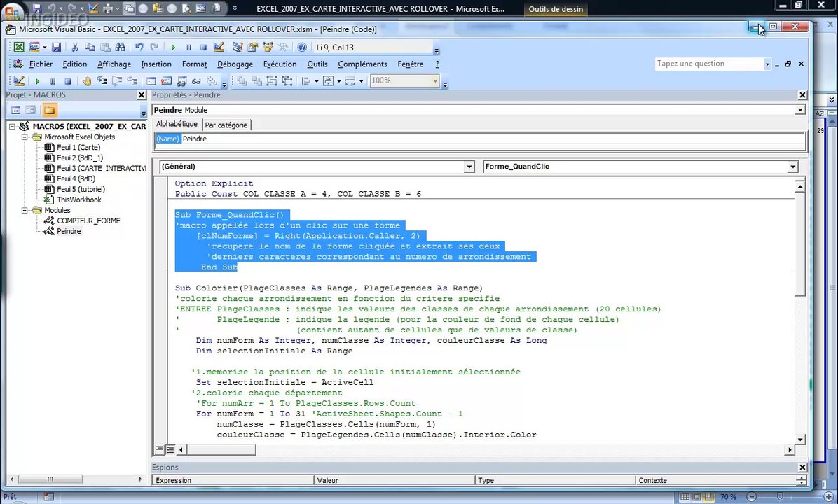Open the Project Explorer icon

point(238,48)
